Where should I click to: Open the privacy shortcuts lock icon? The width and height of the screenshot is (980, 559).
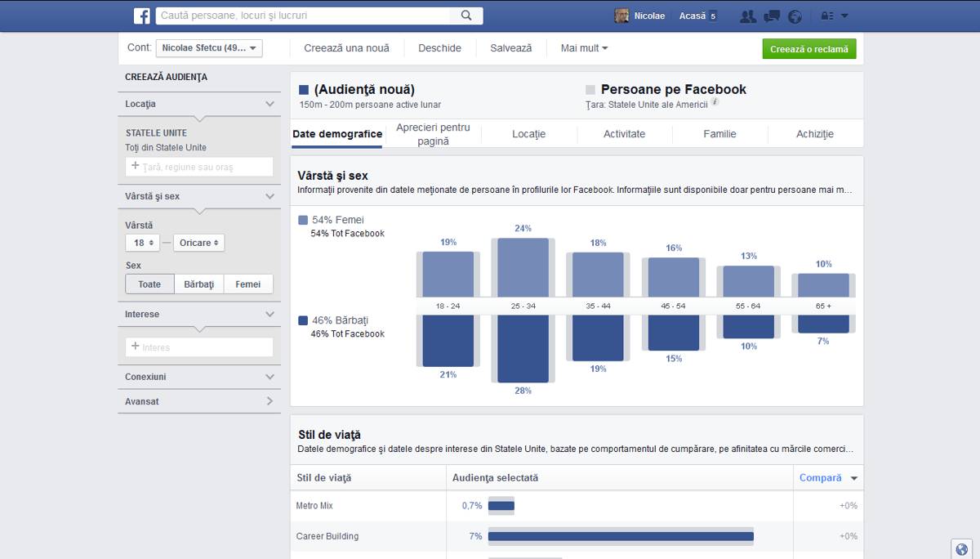pos(826,16)
